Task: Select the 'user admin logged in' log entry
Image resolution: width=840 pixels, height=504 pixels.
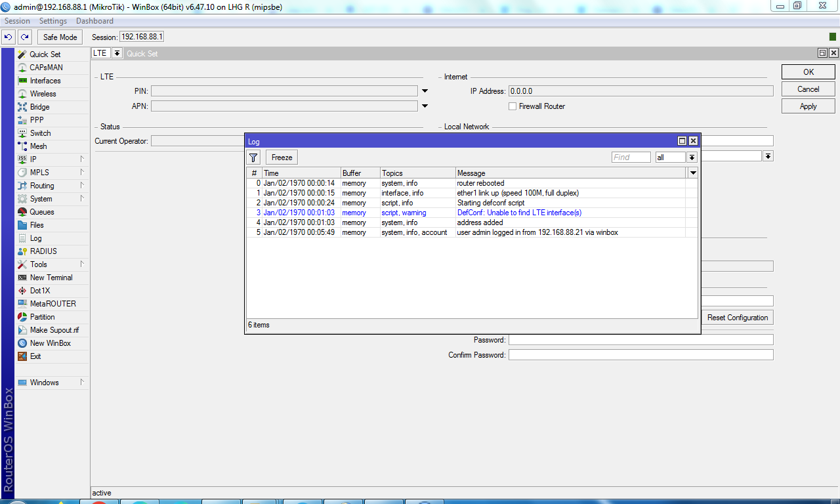Action: (x=472, y=233)
